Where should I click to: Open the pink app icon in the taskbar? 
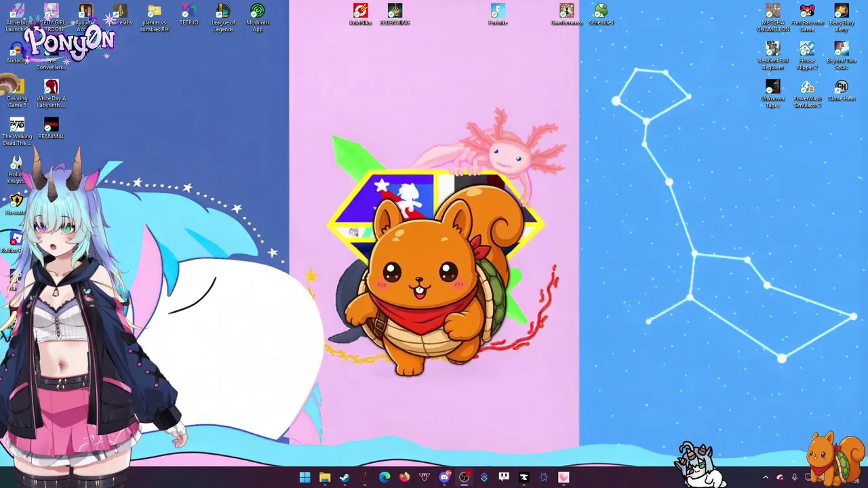point(564,478)
